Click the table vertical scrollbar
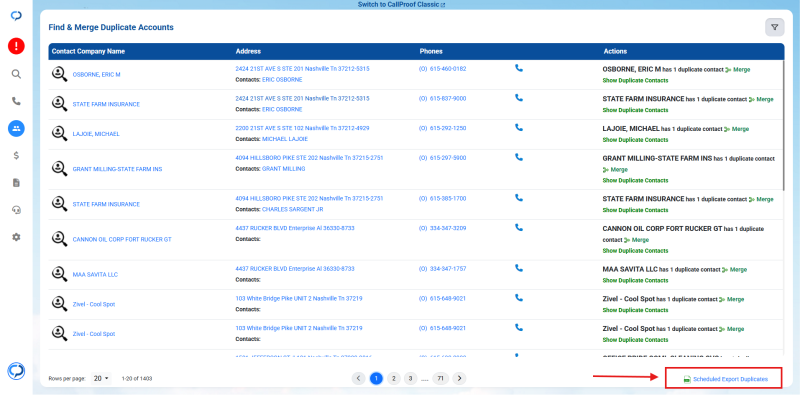The height and width of the screenshot is (395, 800). click(785, 125)
